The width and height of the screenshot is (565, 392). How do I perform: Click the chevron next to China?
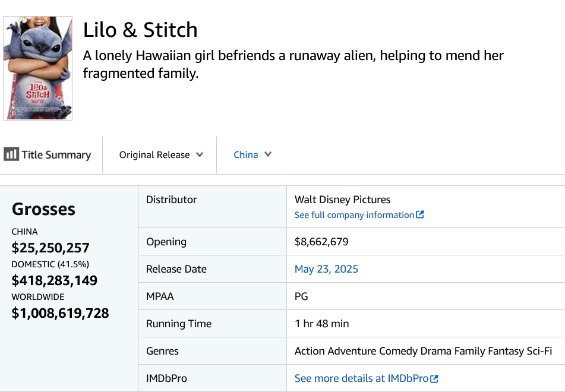[268, 154]
